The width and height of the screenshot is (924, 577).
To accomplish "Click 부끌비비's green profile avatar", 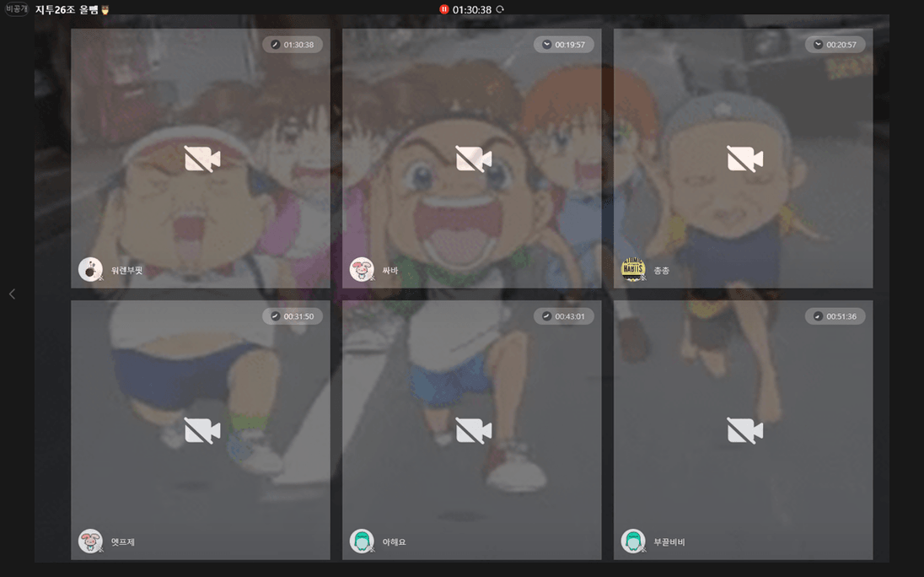I will click(x=633, y=541).
